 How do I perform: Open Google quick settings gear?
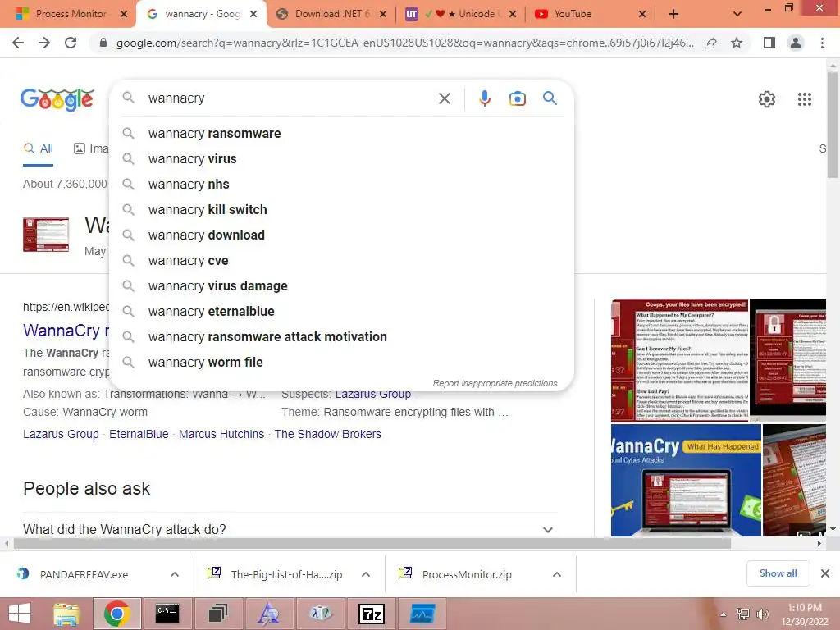tap(767, 99)
